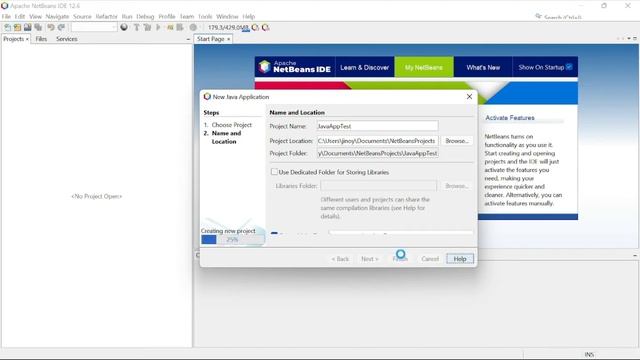Screen dimensions: 640x360
Task: Open the Refactor menu
Action: click(107, 16)
